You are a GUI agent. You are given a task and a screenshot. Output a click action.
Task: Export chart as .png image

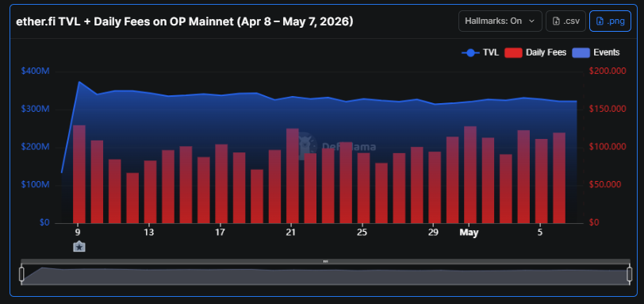(610, 21)
